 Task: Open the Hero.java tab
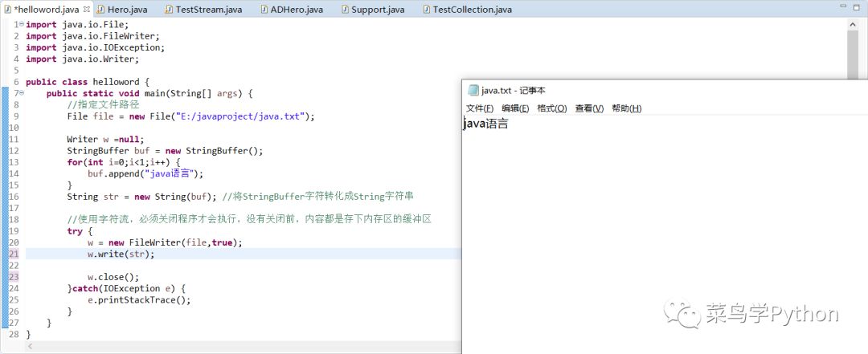pos(122,10)
